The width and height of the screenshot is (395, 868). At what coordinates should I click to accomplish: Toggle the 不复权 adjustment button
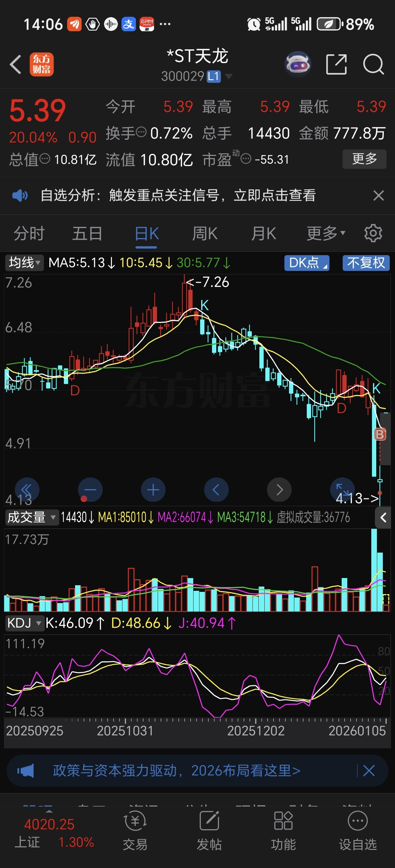pos(366,262)
